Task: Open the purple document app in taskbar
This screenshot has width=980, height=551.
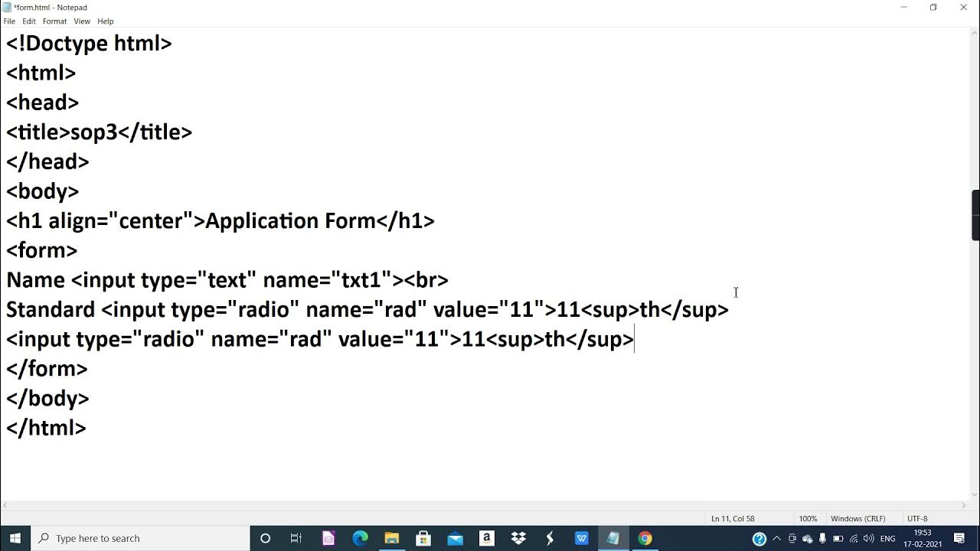Action: coord(328,538)
